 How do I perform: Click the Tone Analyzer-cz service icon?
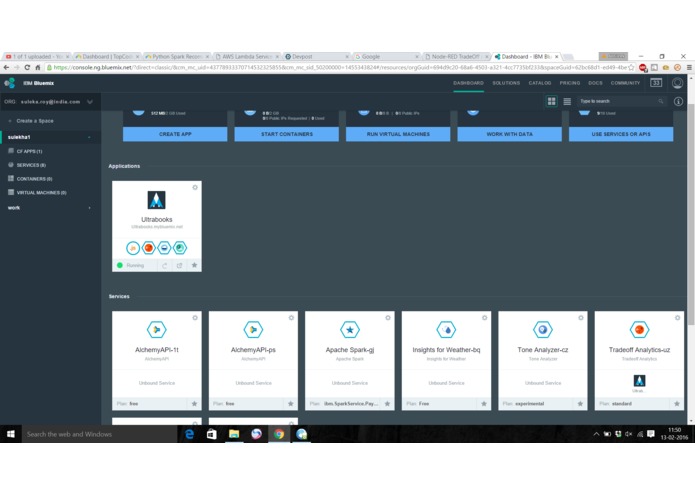(543, 330)
